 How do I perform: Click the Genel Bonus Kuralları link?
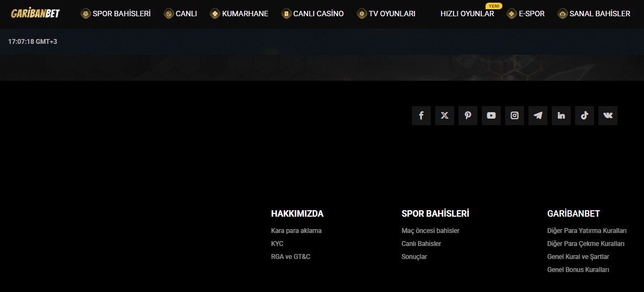(578, 270)
